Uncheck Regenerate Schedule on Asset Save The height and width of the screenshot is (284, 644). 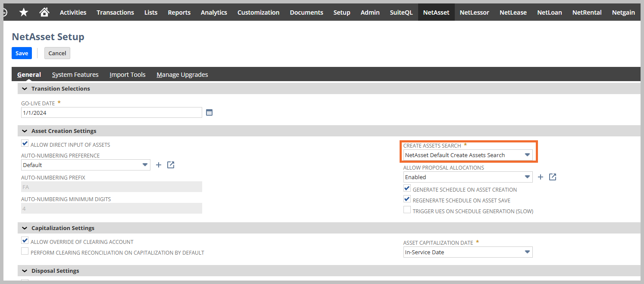(407, 199)
